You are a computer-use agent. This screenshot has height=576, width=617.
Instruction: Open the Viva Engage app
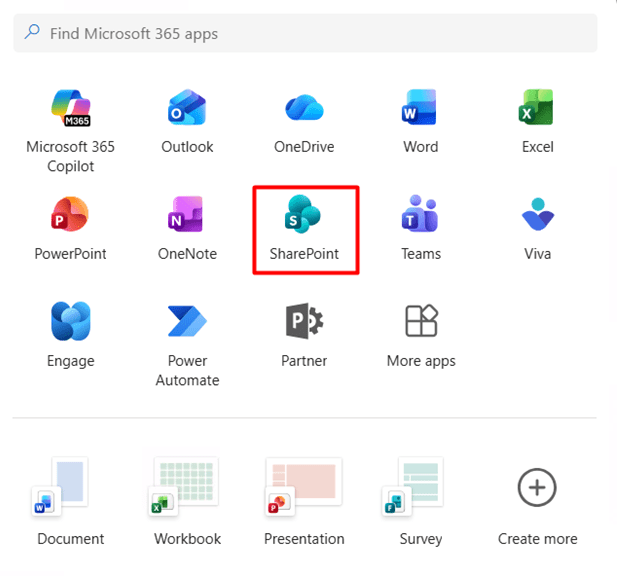click(70, 323)
